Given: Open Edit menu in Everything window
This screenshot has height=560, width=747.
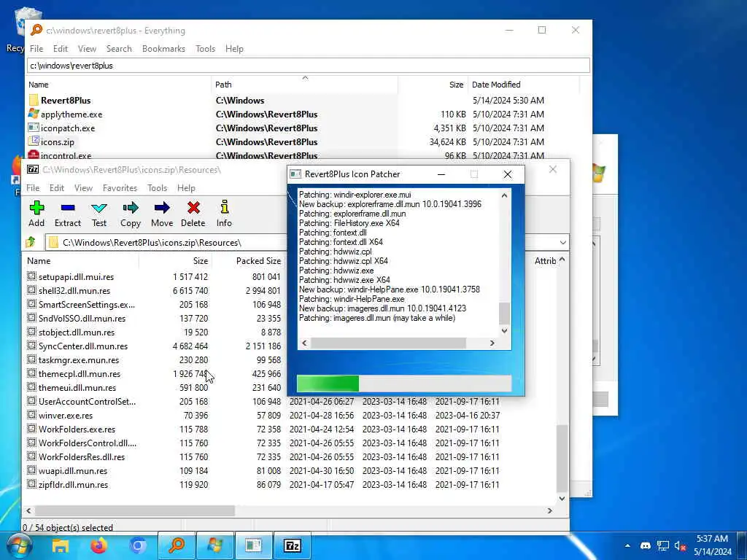Looking at the screenshot, I should coord(60,49).
